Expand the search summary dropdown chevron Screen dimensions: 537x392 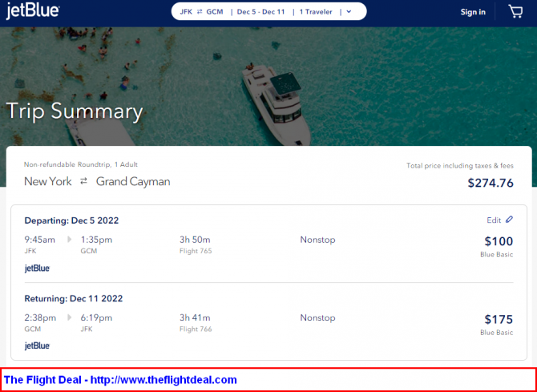pos(349,12)
